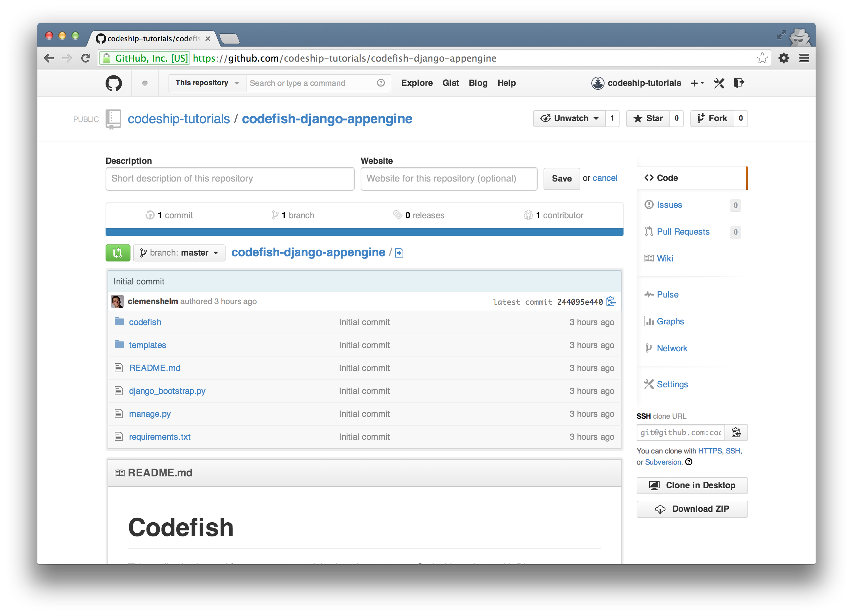Copy the latest commit SHA clipboard icon
The height and width of the screenshot is (616, 853).
pyautogui.click(x=610, y=301)
